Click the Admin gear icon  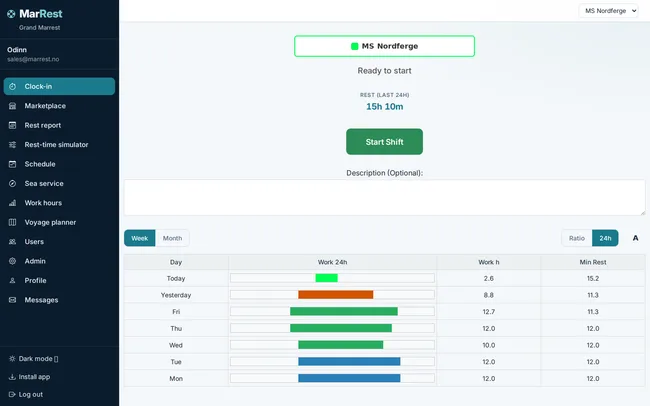(12, 261)
